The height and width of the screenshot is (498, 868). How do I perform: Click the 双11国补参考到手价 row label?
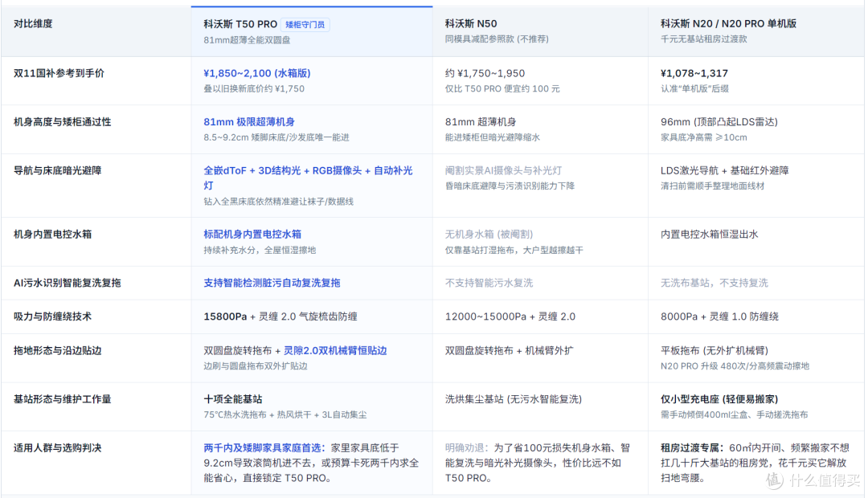click(x=59, y=73)
